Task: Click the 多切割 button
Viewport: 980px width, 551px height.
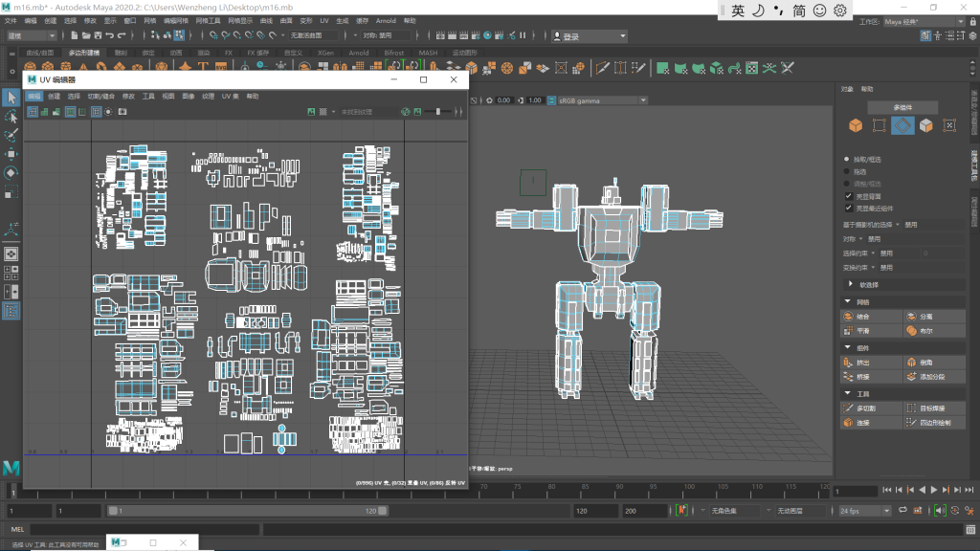Action: click(872, 408)
